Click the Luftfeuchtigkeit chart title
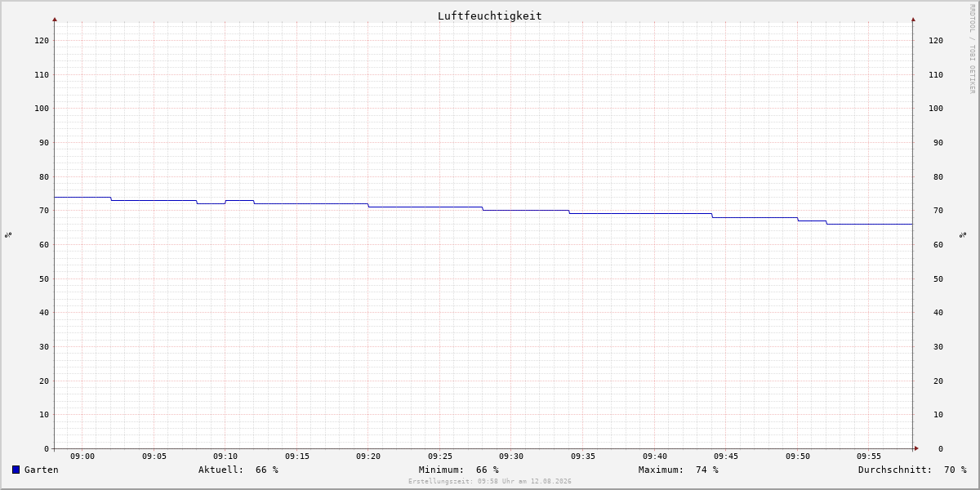The image size is (980, 490). (x=489, y=16)
